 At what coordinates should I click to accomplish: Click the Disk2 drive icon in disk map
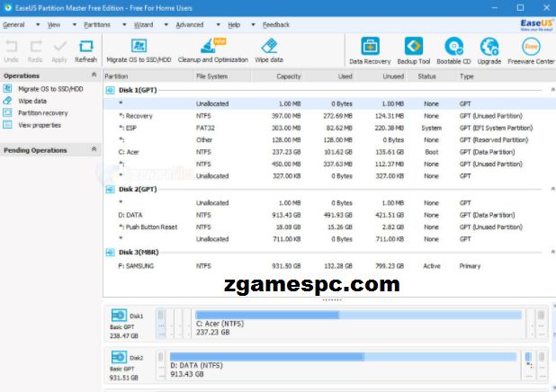pos(119,357)
